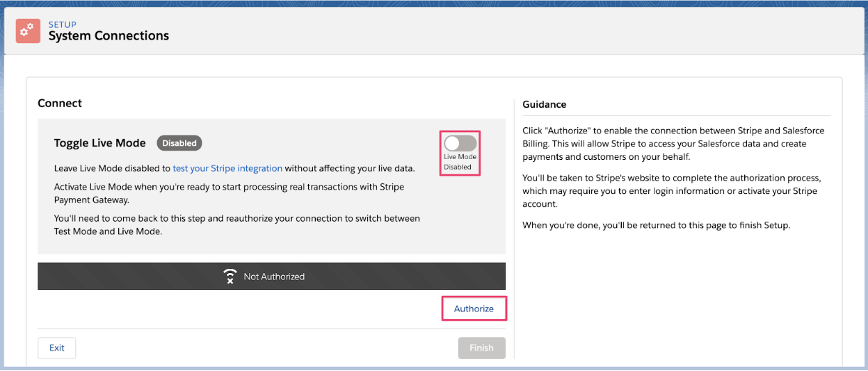Click the Connect section heading

point(60,103)
